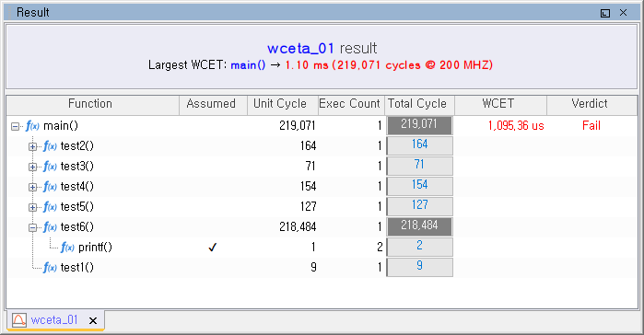Screen dimensions: 644x335
Task: Expand the test3() node
Action: 32,167
